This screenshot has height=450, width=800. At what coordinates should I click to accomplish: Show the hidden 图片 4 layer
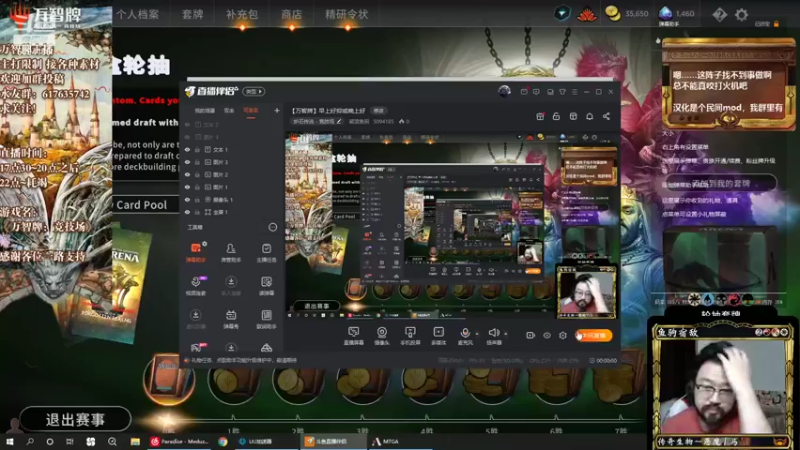[187, 137]
